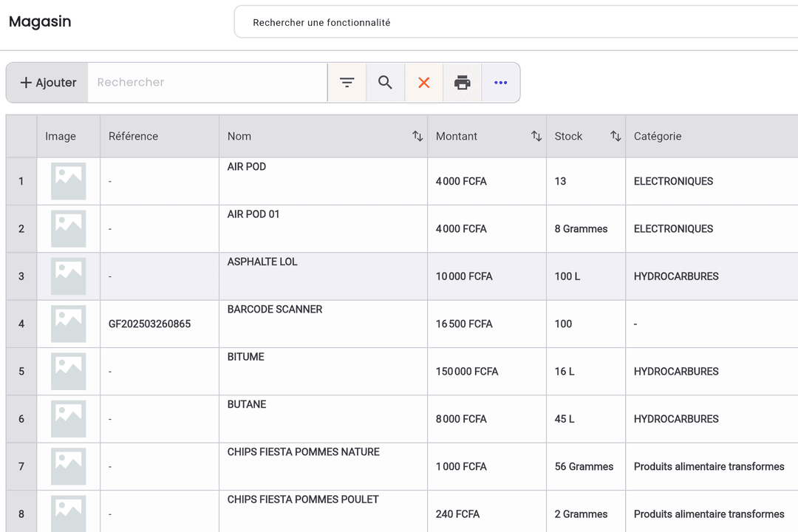Focus the Rechercher search field
798x532 pixels.
(207, 83)
